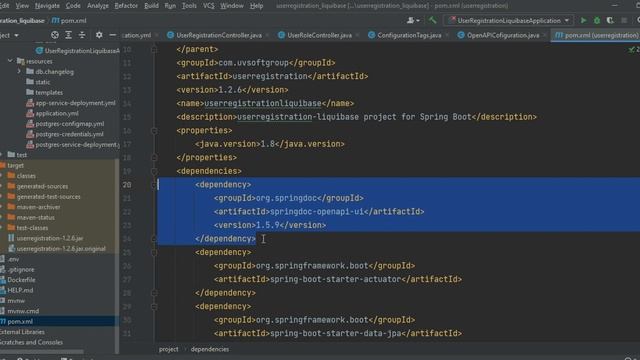Select mvnw.cmd in the project tree
This screenshot has height=360, width=640.
coord(23,311)
